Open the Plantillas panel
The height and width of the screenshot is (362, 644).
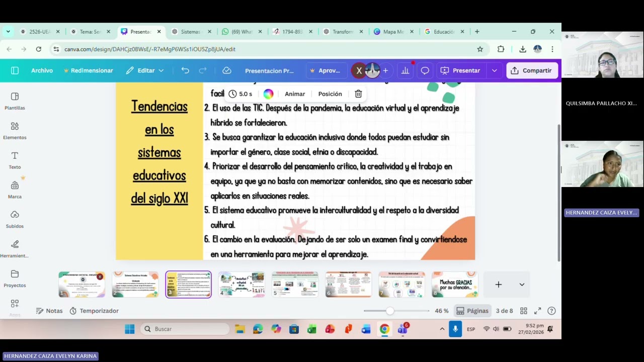tap(15, 101)
